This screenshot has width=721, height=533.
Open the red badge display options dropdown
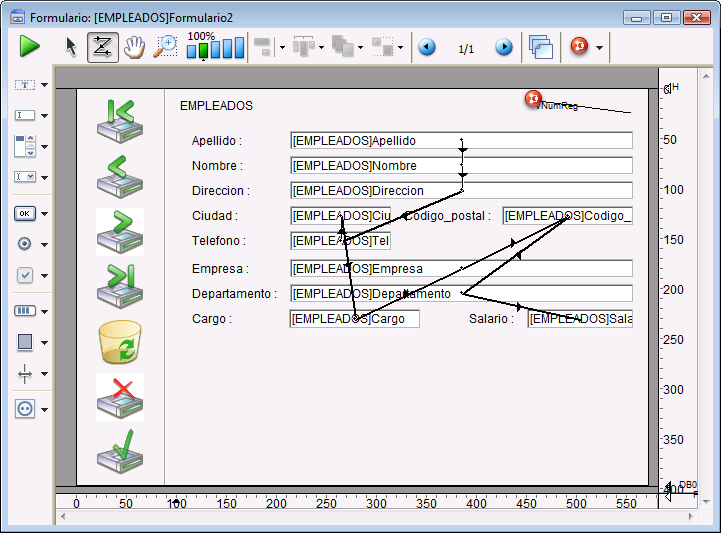[x=599, y=48]
